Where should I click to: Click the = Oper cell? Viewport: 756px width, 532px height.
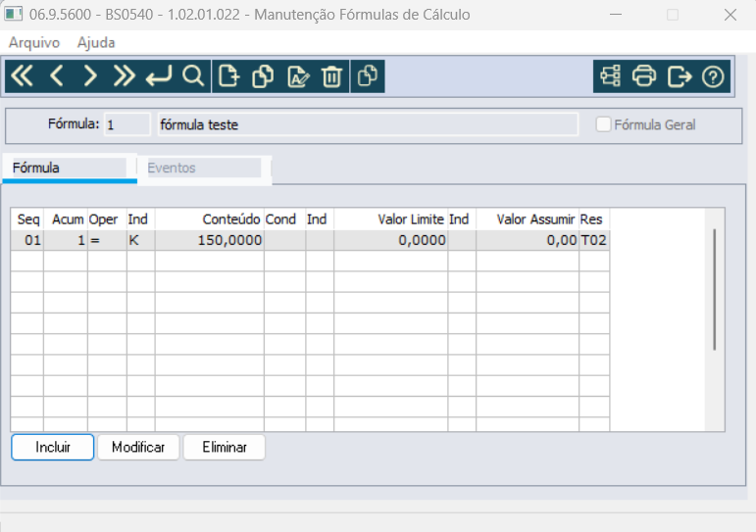coord(107,240)
